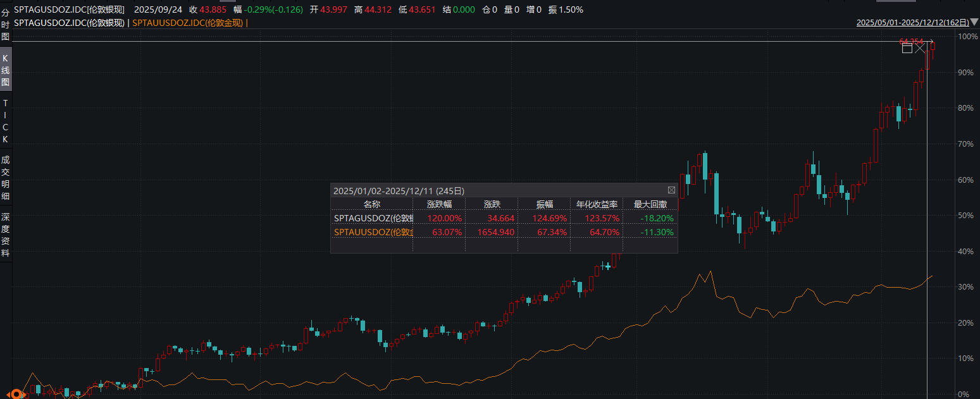Image resolution: width=980 pixels, height=399 pixels.
Task: Expand the date range dropdown triangle
Action: point(974,22)
